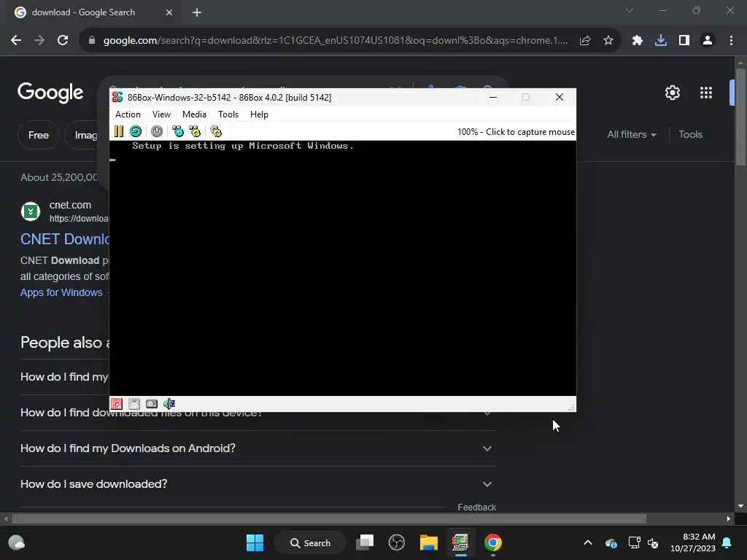This screenshot has width=747, height=560.
Task: Open the clock showing 8:32 AM
Action: tap(693, 542)
